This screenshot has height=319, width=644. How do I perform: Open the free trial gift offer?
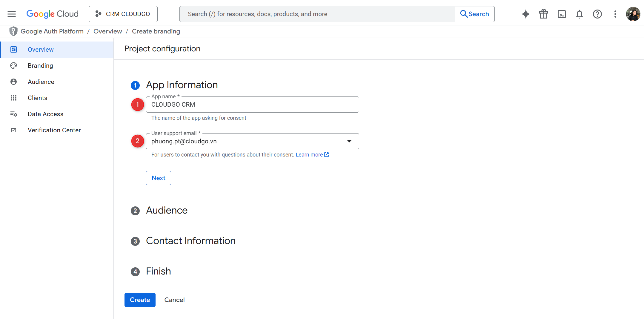(x=543, y=14)
